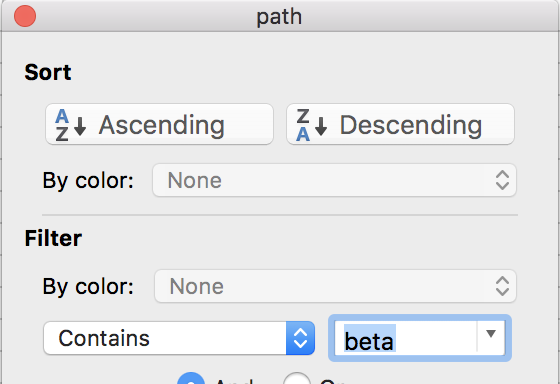Click the Sort section heading
Viewport: 560px width, 384px height.
point(48,72)
